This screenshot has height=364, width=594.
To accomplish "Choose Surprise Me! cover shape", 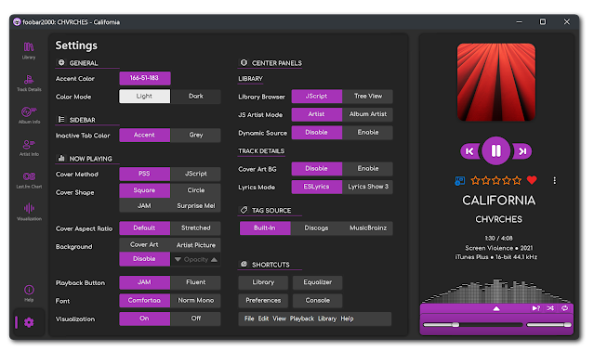I will (196, 206).
